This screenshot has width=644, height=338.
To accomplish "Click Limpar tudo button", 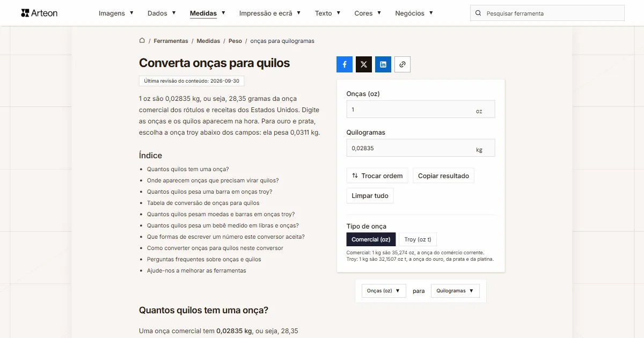I will (x=370, y=196).
